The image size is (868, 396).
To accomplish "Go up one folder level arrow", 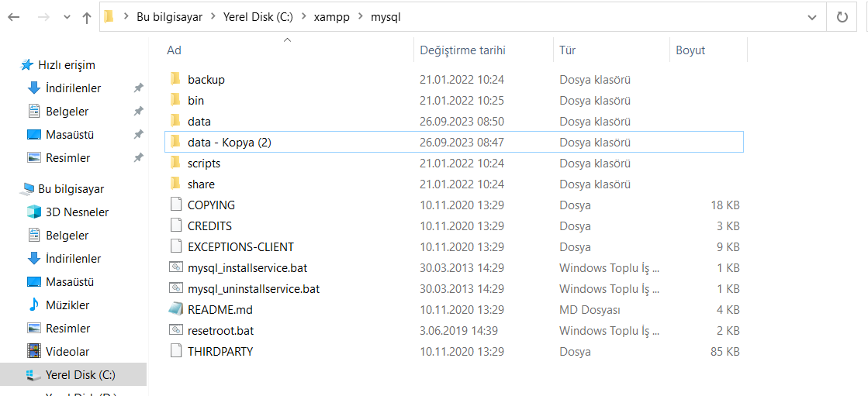I will point(86,17).
